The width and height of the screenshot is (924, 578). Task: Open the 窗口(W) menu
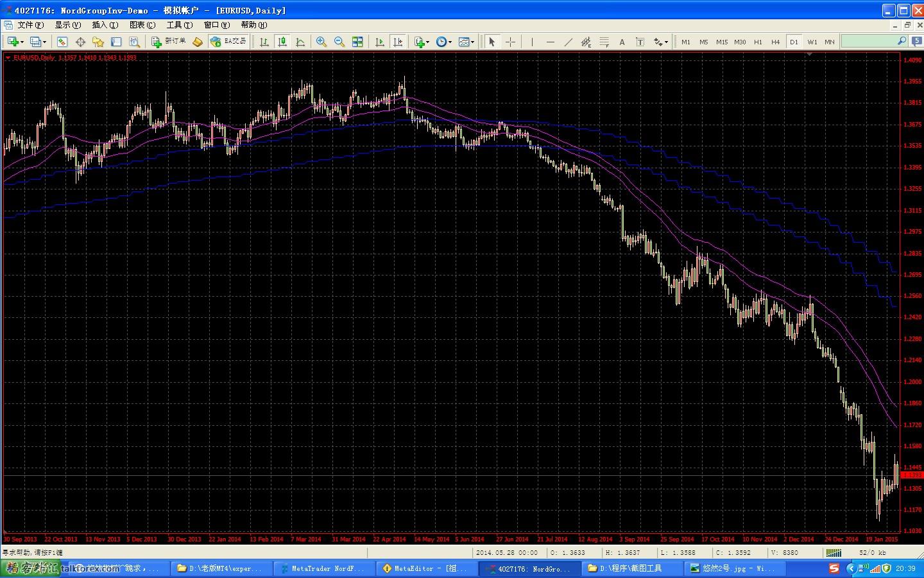pyautogui.click(x=216, y=25)
